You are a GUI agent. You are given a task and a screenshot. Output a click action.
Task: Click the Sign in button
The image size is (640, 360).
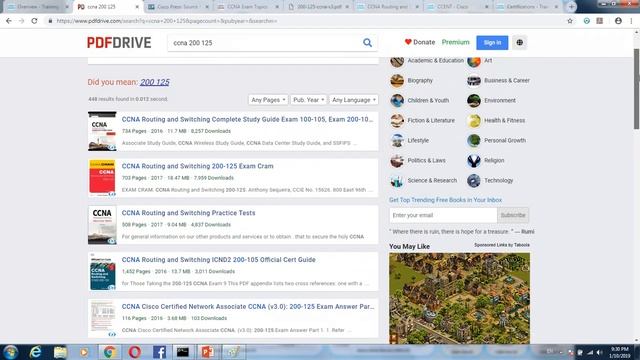pos(492,42)
